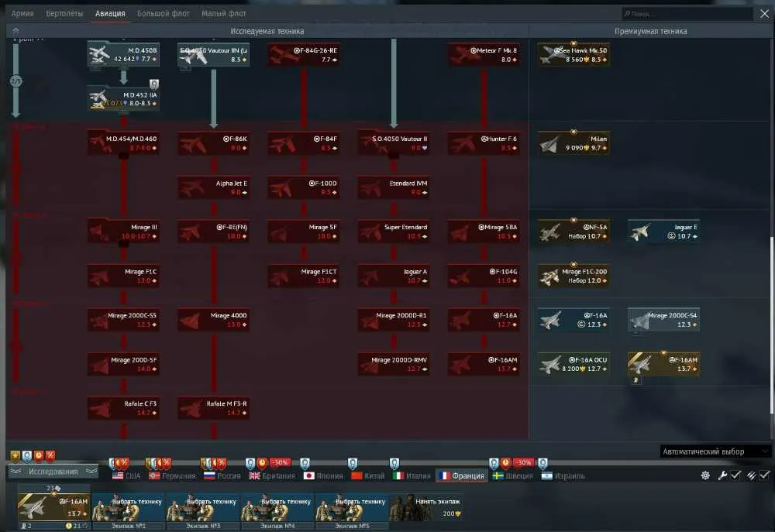Screen dimensions: 775x532
Task: Toggle the checkbox beside the wrench icon
Action: (x=735, y=475)
